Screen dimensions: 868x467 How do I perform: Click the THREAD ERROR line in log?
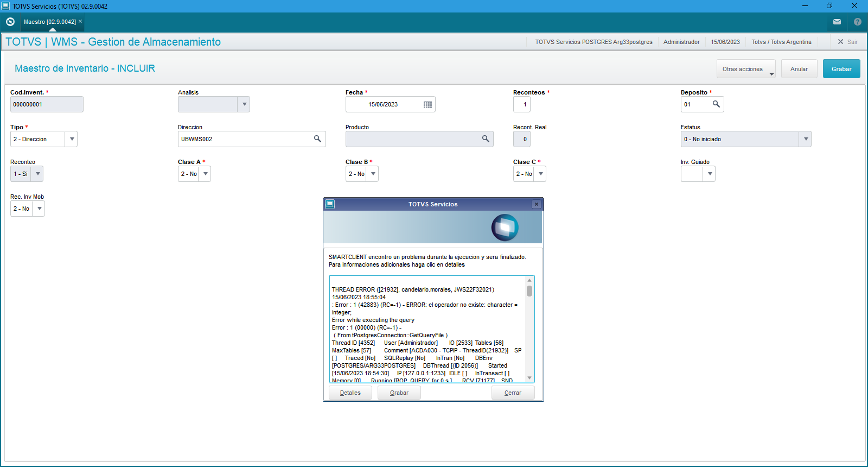coord(413,289)
